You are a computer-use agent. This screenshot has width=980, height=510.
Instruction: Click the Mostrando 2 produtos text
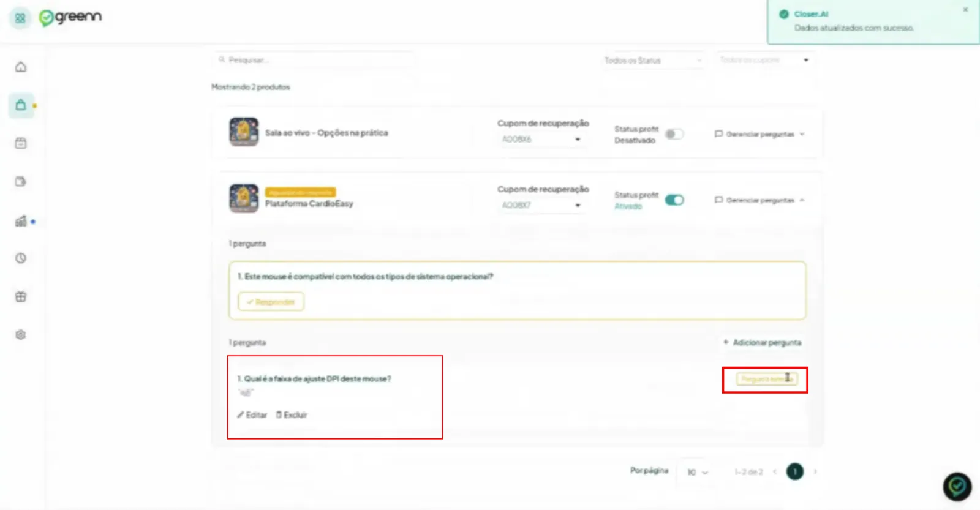click(x=251, y=87)
